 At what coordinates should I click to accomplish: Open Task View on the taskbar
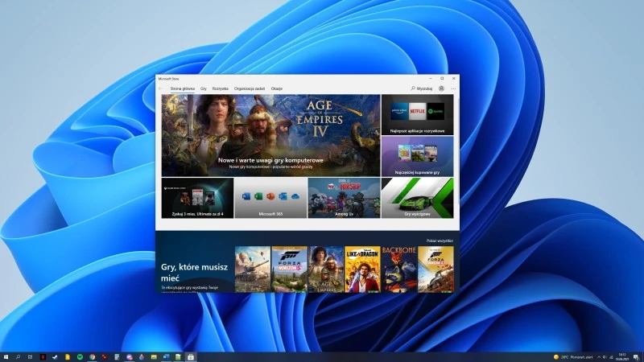click(x=30, y=357)
